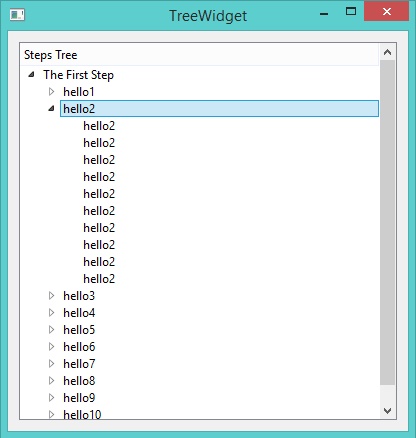Click the scrollbar down arrow
Screen dimensions: 416x438
point(387,410)
